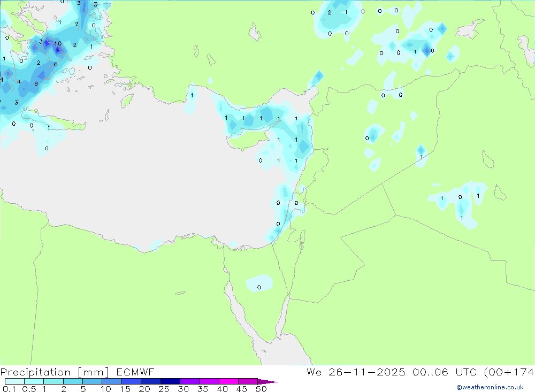This screenshot has width=535, height=392.
Task: Click the legend label '0.1'
Action: [9, 389]
